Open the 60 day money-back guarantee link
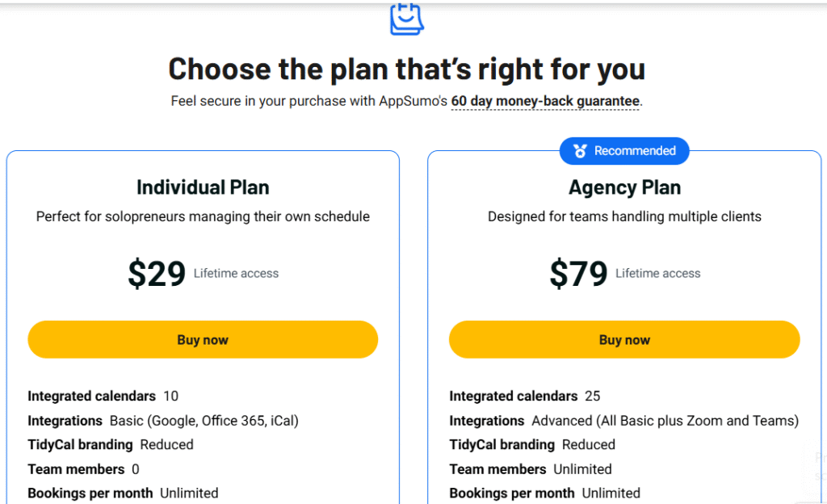 (546, 102)
